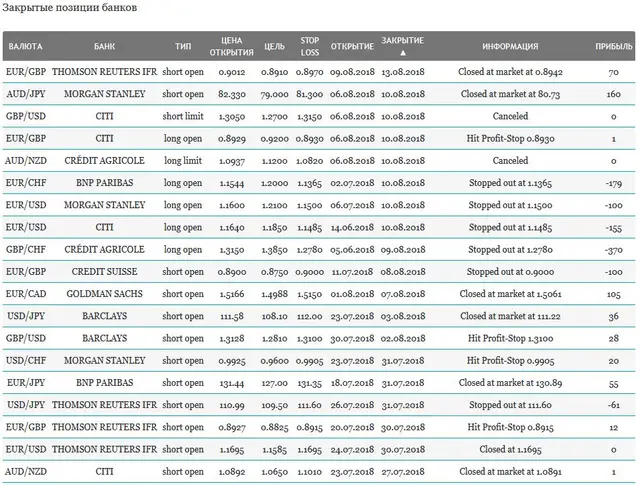The width and height of the screenshot is (640, 485).
Task: Select EUR/CHF currency cell
Action: (26, 183)
